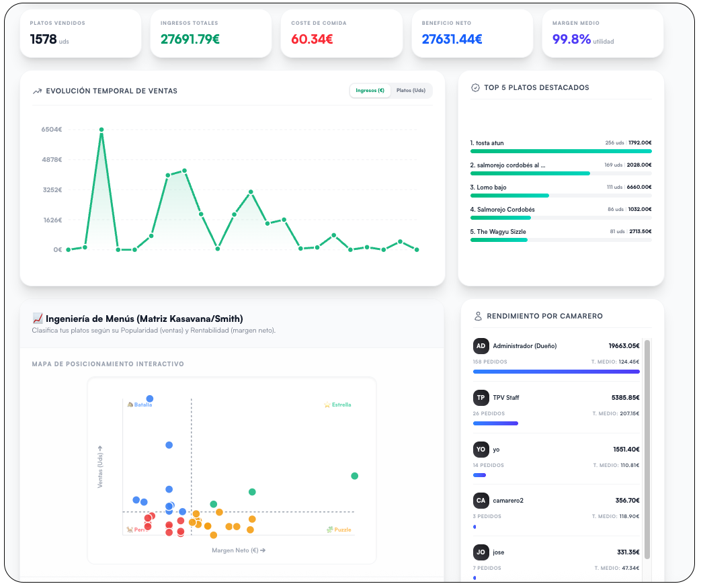Open the Ingresos Totales summary card

(211, 34)
